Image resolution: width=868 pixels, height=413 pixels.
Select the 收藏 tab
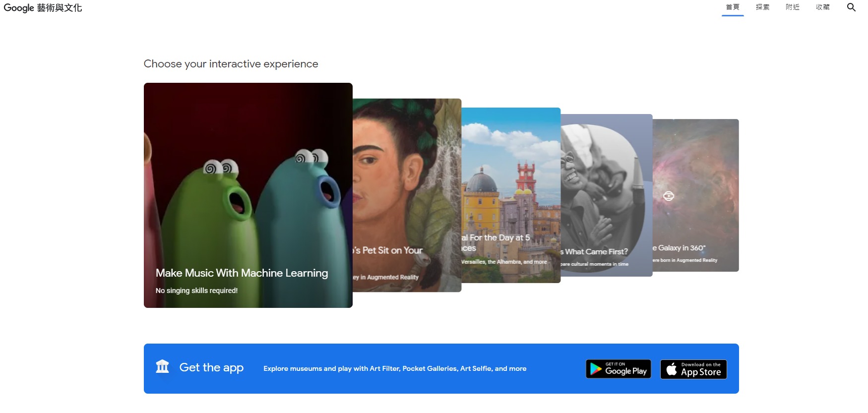pyautogui.click(x=822, y=7)
